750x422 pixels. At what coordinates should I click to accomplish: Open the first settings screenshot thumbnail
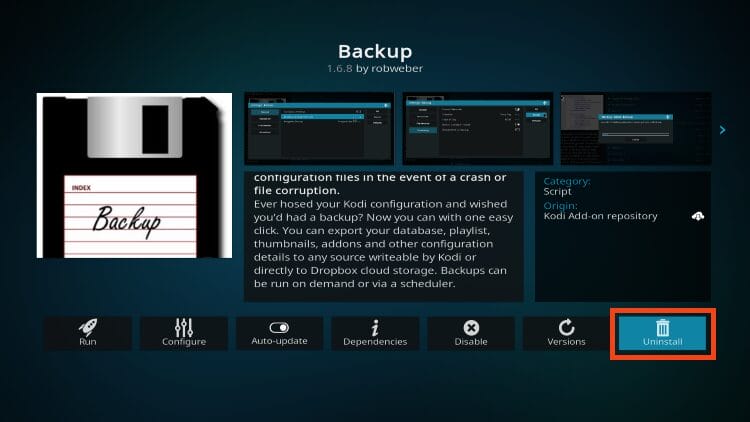(319, 128)
